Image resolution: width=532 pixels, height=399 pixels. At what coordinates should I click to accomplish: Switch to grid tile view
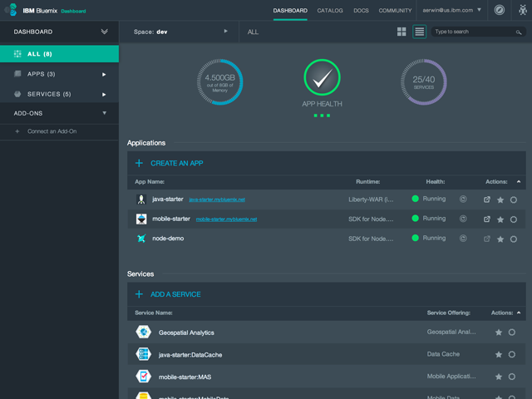click(x=401, y=32)
